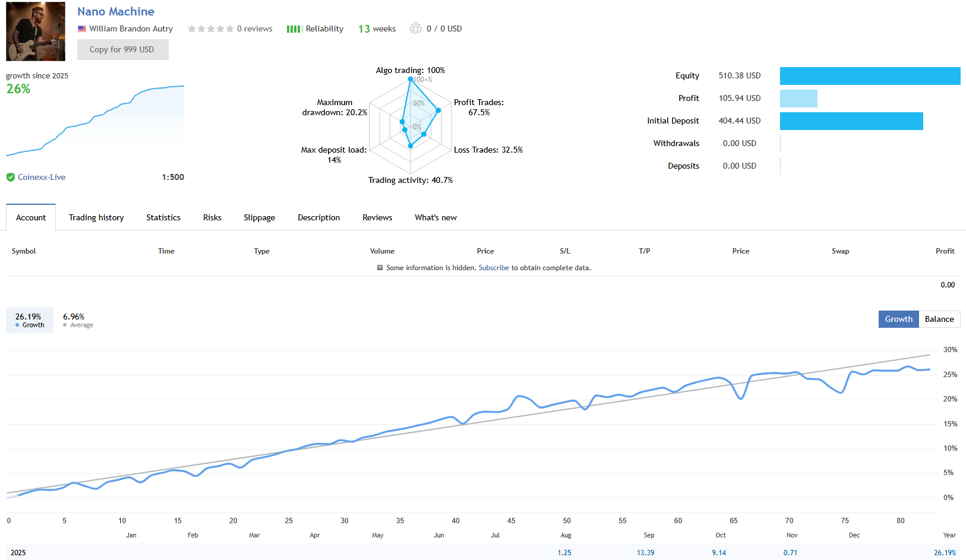Image resolution: width=966 pixels, height=560 pixels.
Task: Click the Nano Machine profile photo
Action: (35, 31)
